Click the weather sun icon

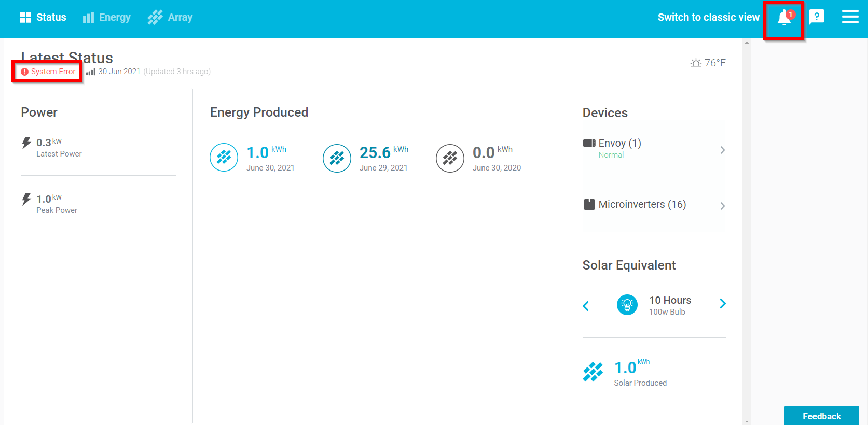(x=696, y=63)
